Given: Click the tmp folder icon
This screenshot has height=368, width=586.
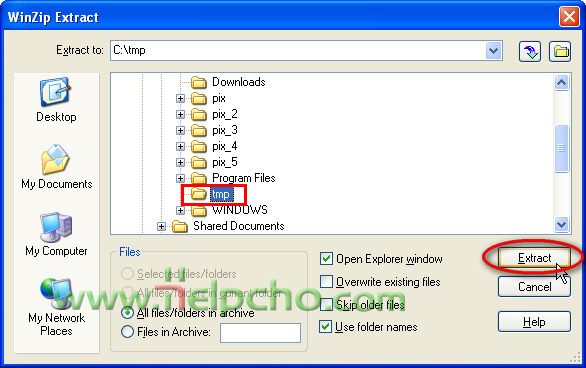Looking at the screenshot, I should tap(199, 194).
